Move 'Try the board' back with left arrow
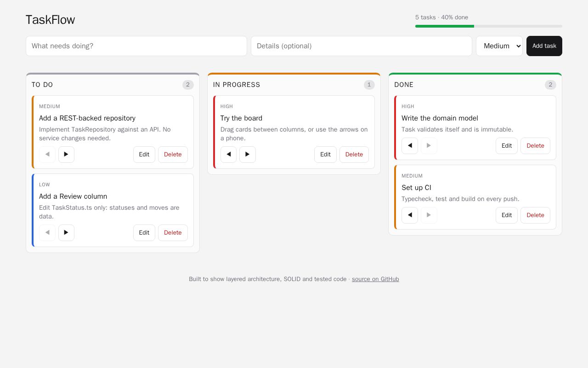This screenshot has width=588, height=368. click(x=228, y=155)
